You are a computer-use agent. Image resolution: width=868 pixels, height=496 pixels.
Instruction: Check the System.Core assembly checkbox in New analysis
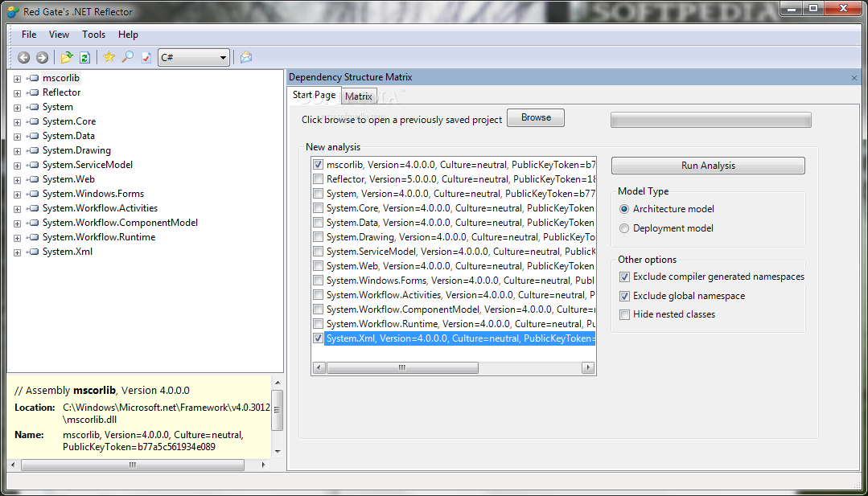coord(319,208)
